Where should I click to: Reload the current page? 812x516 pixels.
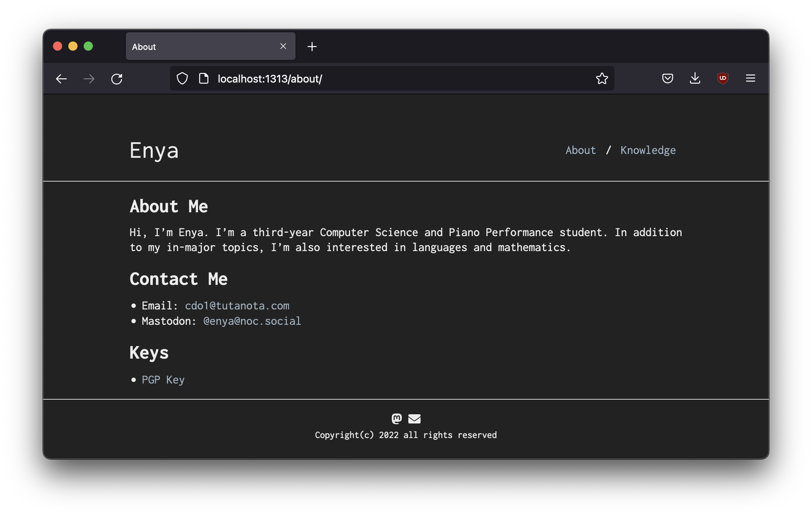click(117, 79)
